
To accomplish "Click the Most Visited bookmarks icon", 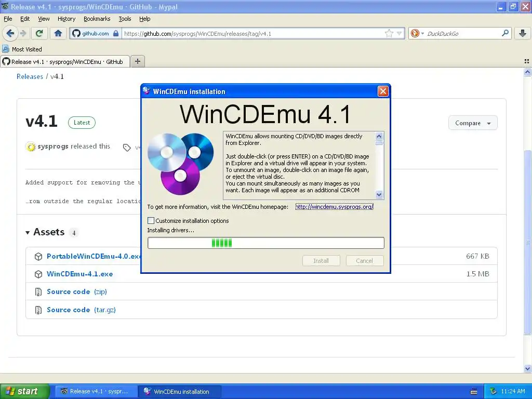I will click(5, 49).
